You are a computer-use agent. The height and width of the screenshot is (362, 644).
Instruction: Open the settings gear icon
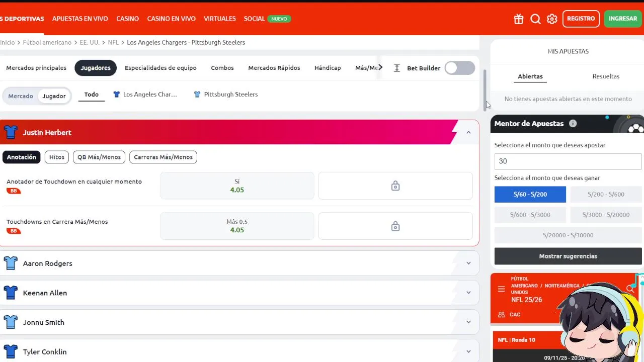[x=552, y=19]
